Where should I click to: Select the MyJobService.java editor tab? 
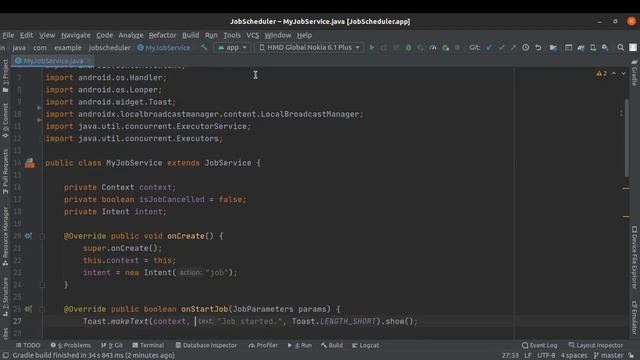pos(53,61)
